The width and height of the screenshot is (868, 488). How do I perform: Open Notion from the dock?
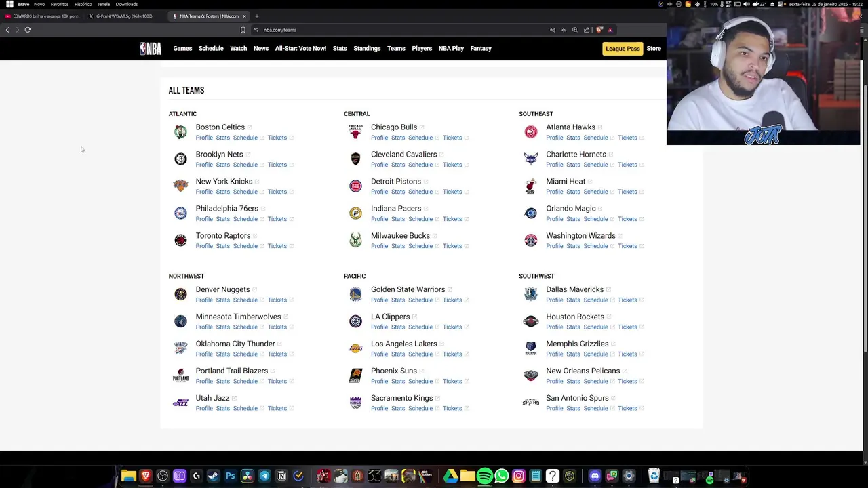click(281, 476)
